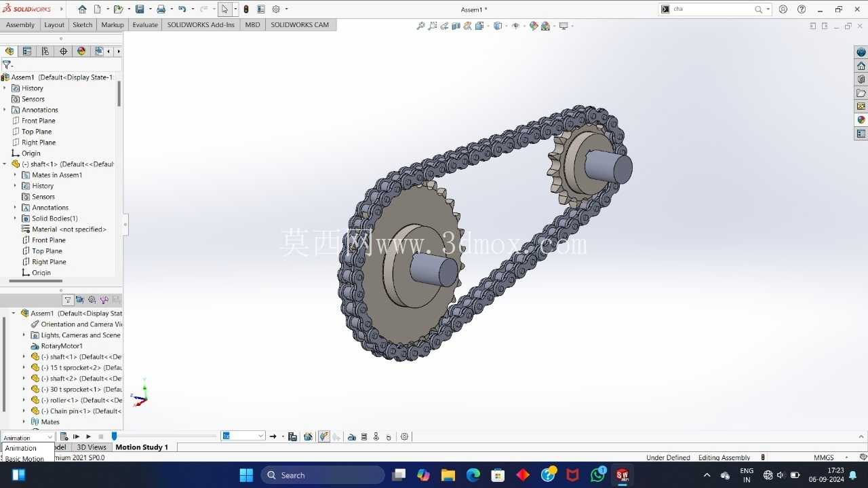Open the SOLIDWORKS CAM tab
Viewport: 868px width, 488px height.
coord(300,25)
